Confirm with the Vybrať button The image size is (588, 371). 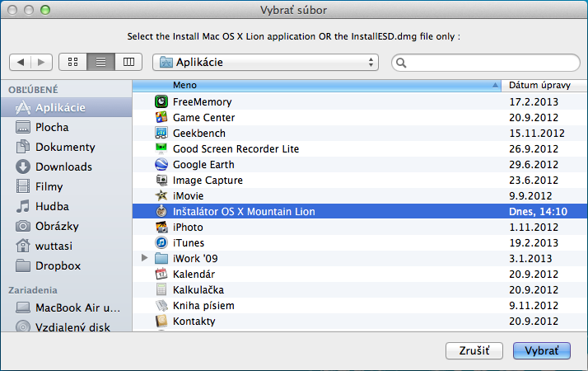tap(541, 350)
